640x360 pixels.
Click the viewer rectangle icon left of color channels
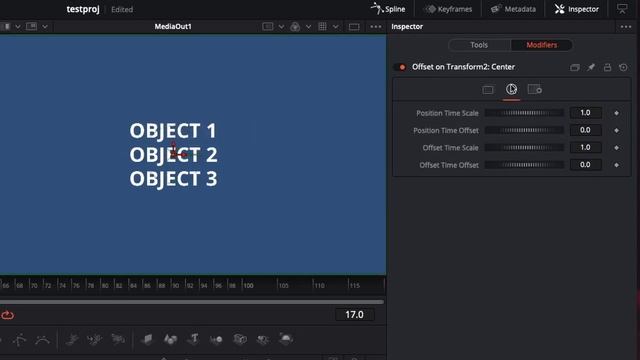(x=268, y=27)
